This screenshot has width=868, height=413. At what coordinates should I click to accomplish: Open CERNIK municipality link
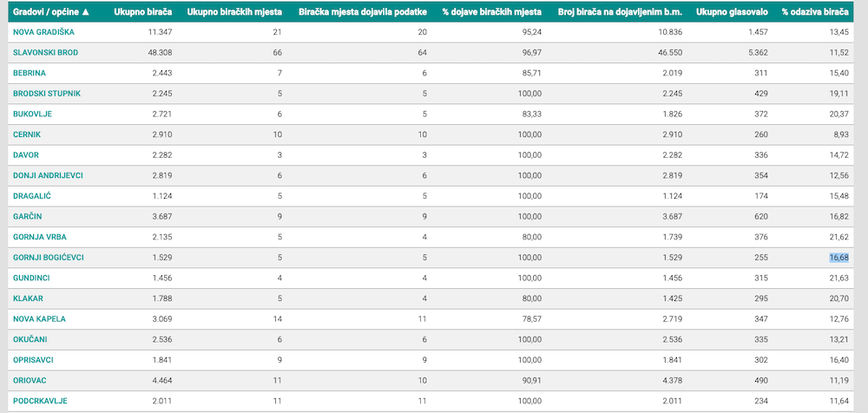pos(27,134)
